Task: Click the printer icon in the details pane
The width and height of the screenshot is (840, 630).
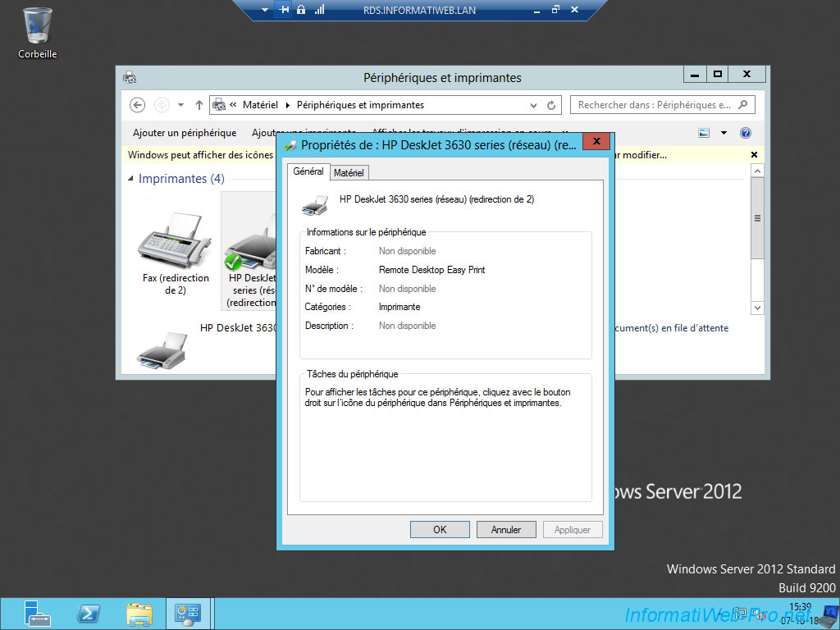Action: [x=162, y=350]
